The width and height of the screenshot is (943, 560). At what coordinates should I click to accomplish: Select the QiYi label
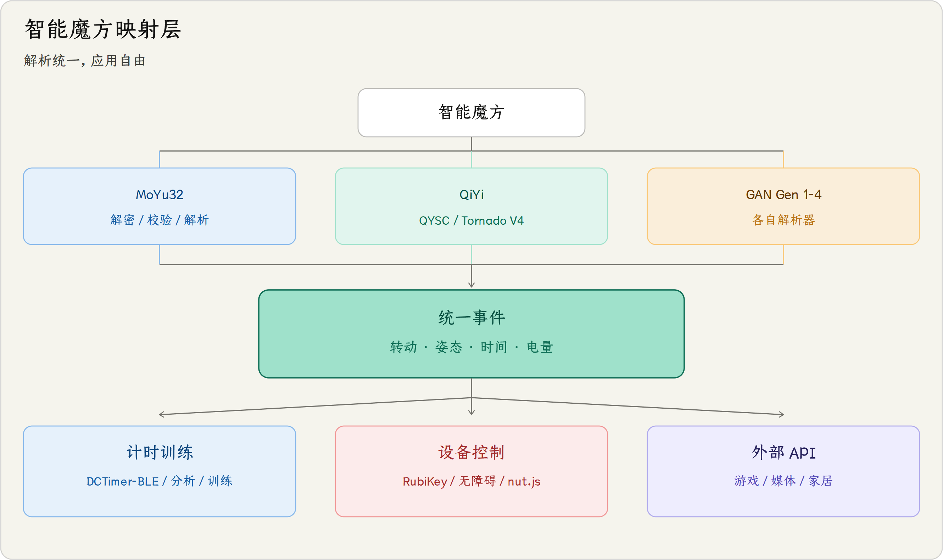tap(471, 195)
